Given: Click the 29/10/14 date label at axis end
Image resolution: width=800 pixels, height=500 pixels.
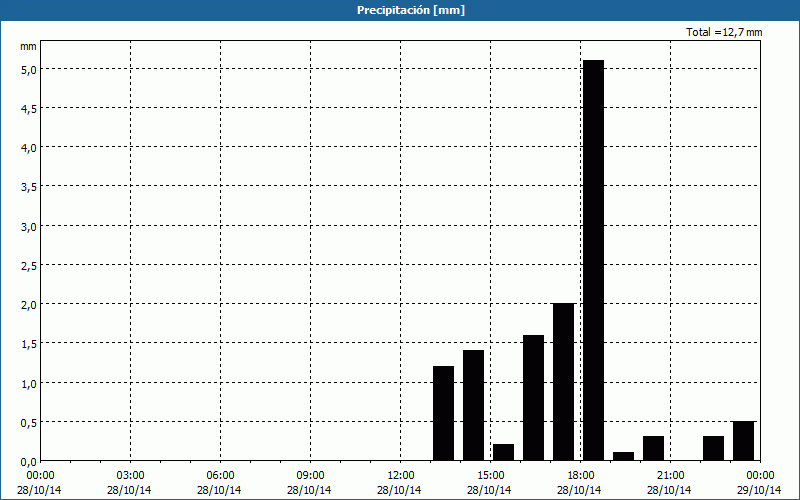Looking at the screenshot, I should (x=758, y=490).
